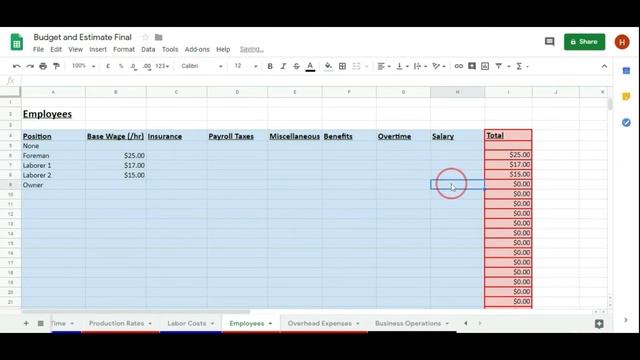Screen dimensions: 640x360
Task: Move document using the folder icon
Action: (x=159, y=38)
